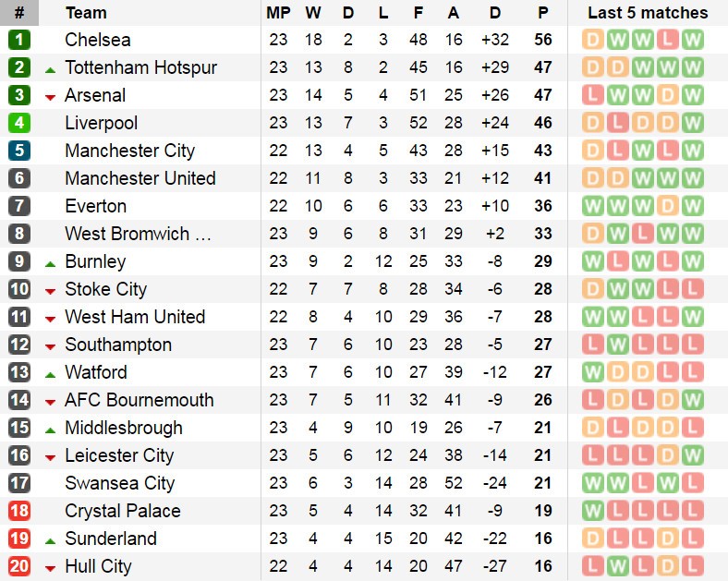Click Manchester City's blue rank 5 badge
728x581 pixels.
[19, 151]
